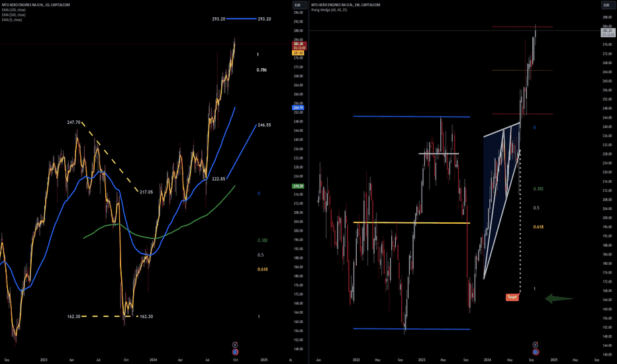Click the blue 254.11 EMA value label
The height and width of the screenshot is (364, 617).
[x=298, y=107]
